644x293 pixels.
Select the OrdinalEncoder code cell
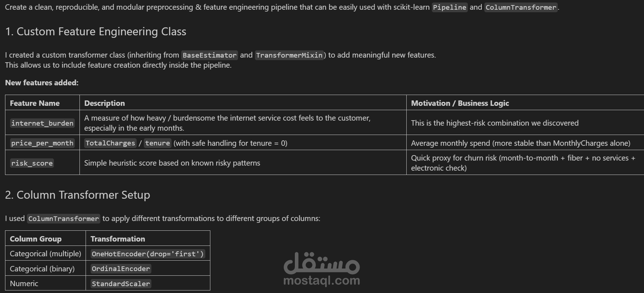(x=121, y=269)
